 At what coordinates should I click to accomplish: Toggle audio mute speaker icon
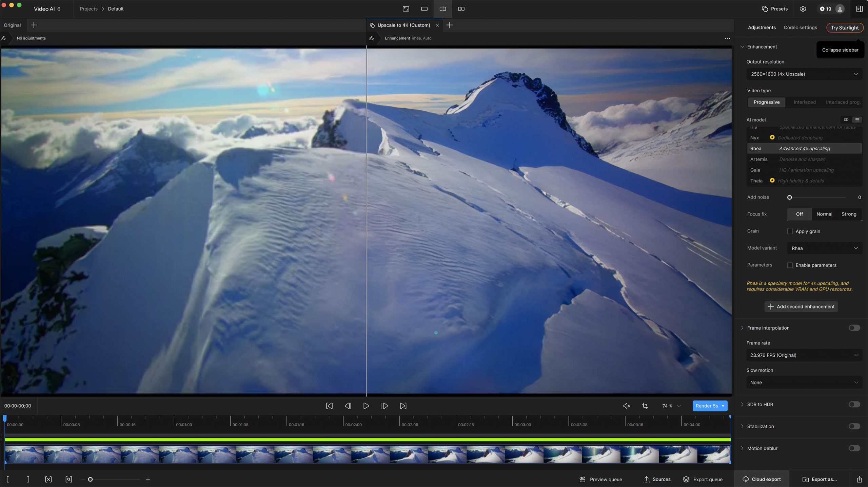627,406
